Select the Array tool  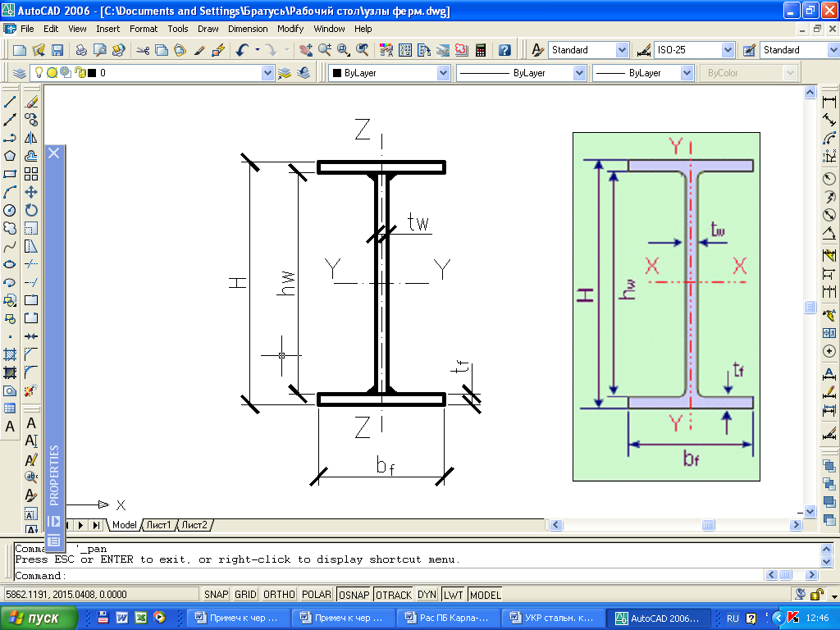(31, 174)
